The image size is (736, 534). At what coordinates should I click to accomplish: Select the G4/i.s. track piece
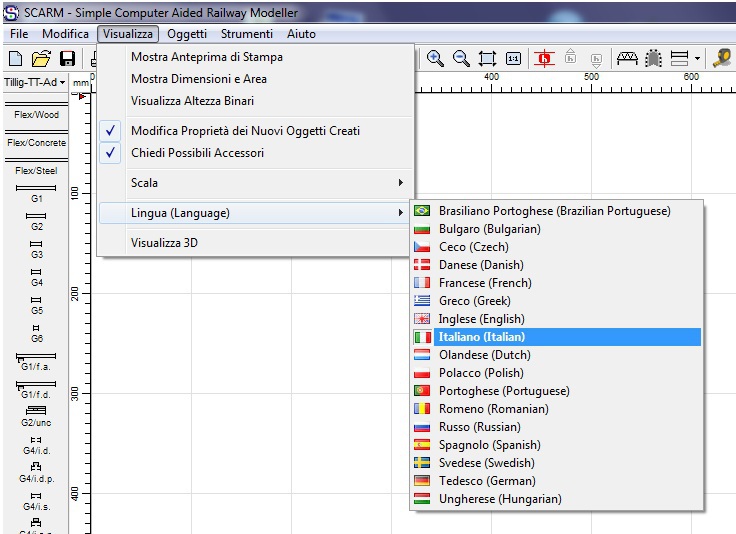tap(36, 502)
